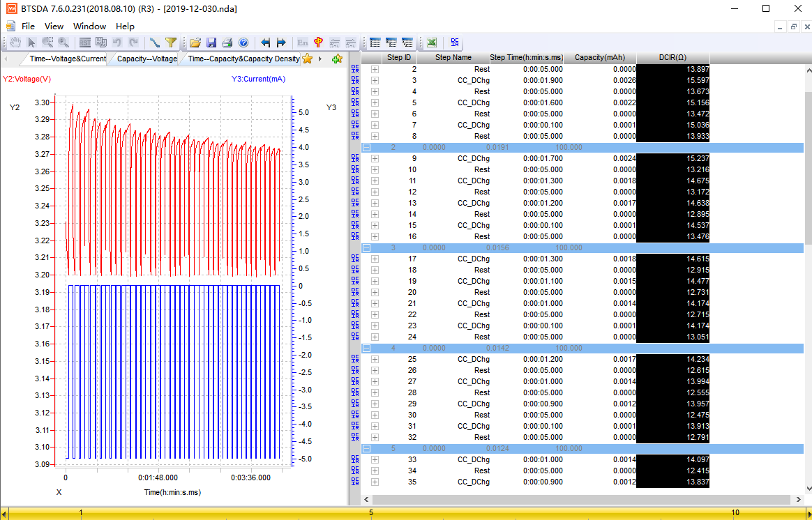This screenshot has width=812, height=520.
Task: Expand step 14 Rest row
Action: point(375,214)
